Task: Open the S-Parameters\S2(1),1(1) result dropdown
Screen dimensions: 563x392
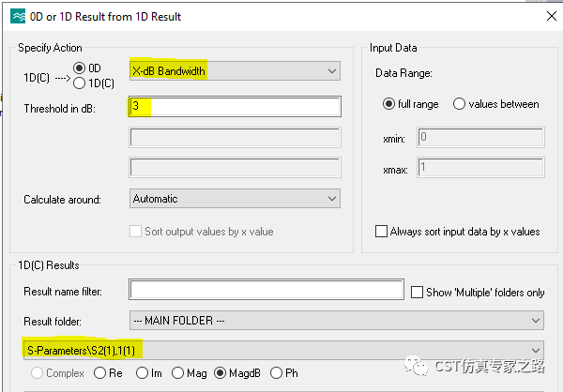Action: pyautogui.click(x=283, y=350)
